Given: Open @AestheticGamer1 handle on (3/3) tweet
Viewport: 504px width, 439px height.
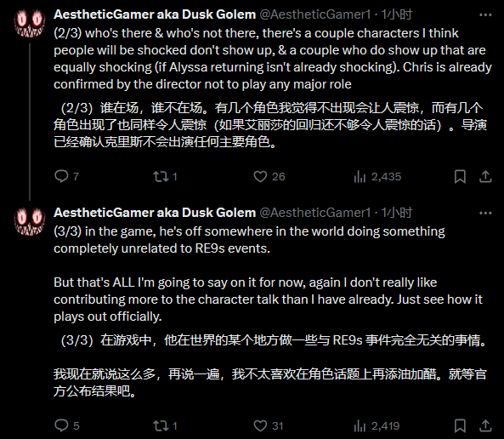Looking at the screenshot, I should click(315, 213).
